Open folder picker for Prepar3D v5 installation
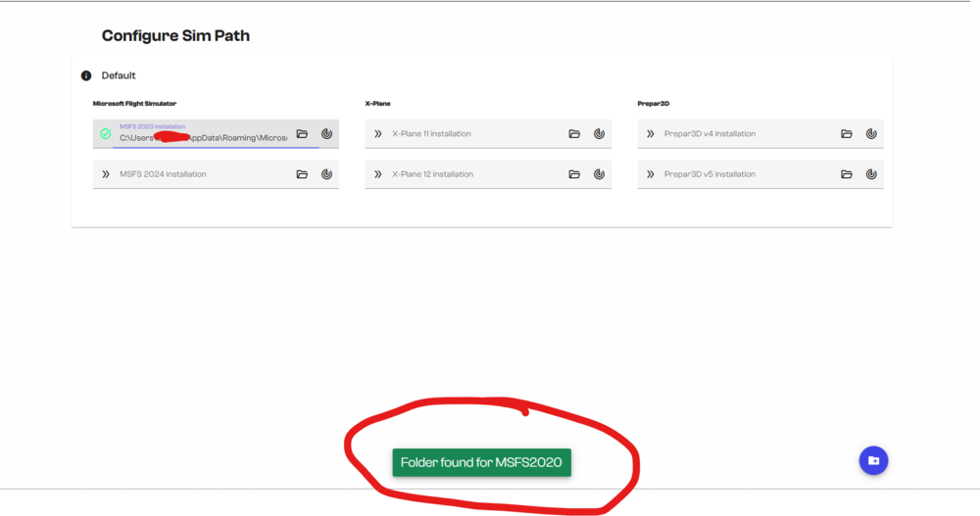Viewport: 980px width, 516px height. tap(847, 174)
